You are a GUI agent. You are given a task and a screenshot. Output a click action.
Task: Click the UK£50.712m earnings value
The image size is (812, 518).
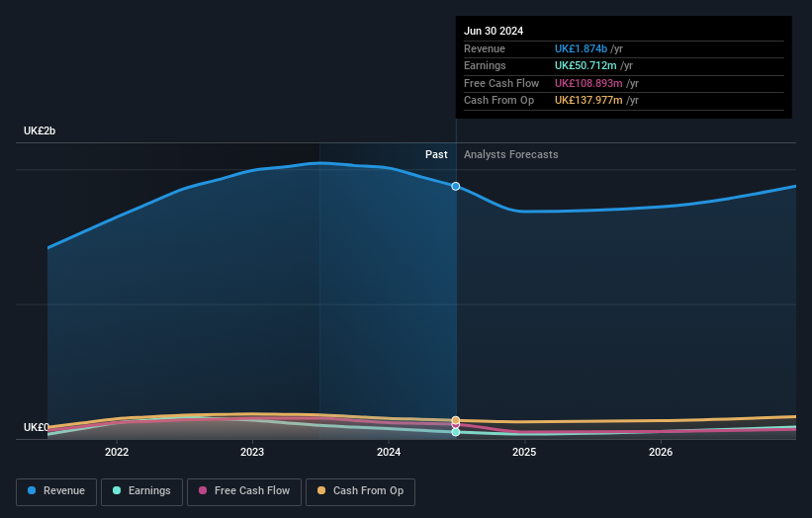click(586, 65)
